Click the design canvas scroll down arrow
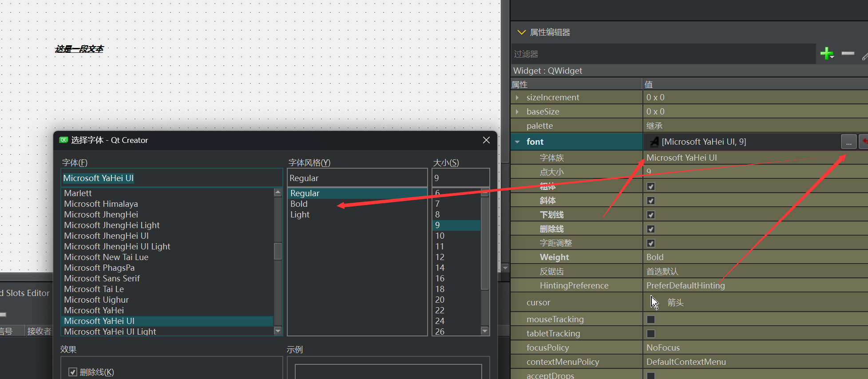 click(x=505, y=268)
